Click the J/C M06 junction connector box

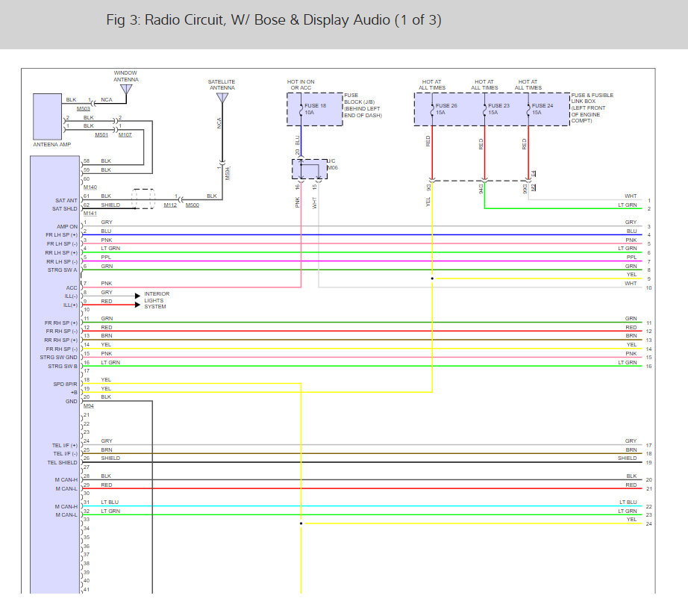pyautogui.click(x=310, y=169)
